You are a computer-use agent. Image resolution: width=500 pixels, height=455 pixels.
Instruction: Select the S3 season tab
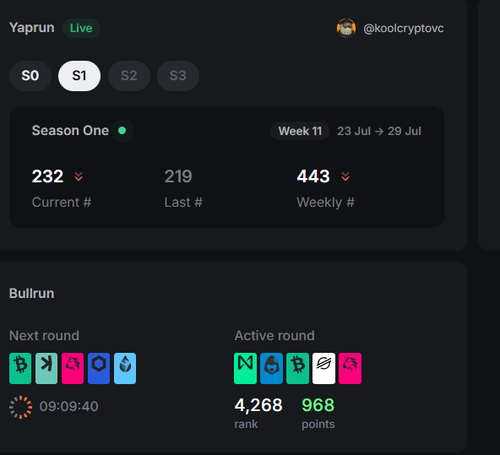178,76
